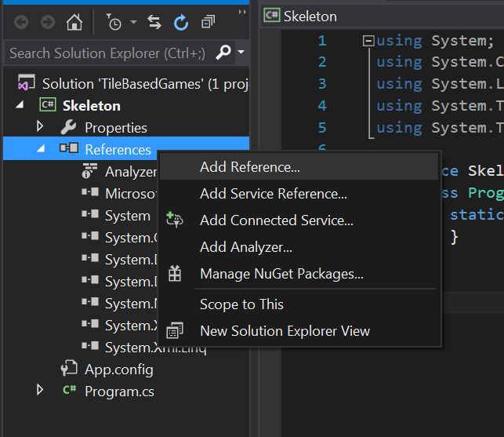
Task: Click the Pending Changes Filter clock icon
Action: (x=114, y=22)
